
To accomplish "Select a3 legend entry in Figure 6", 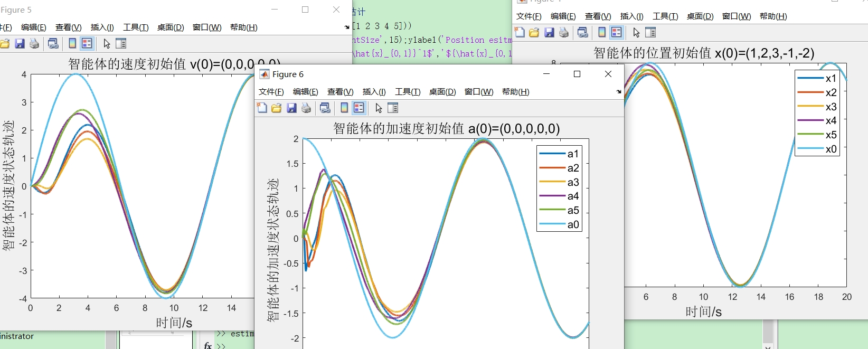I will (560, 182).
